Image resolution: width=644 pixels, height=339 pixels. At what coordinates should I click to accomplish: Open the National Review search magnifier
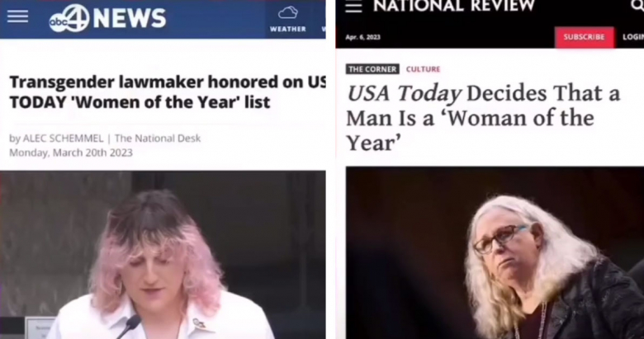tap(638, 5)
